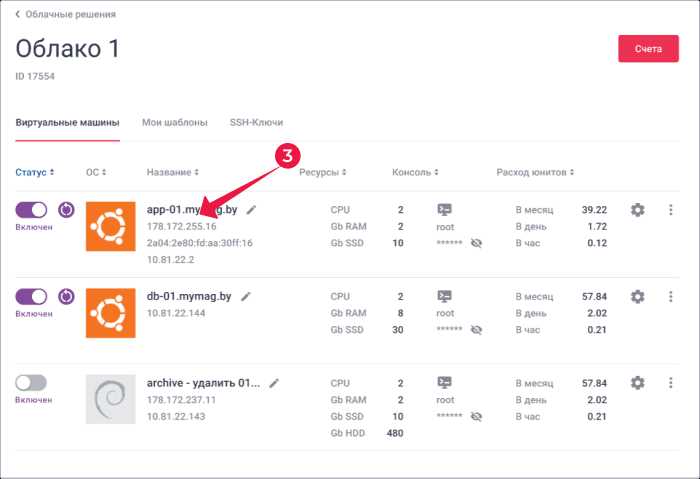The image size is (700, 479).
Task: Open three-dot menu for archive machine
Action: click(x=670, y=383)
